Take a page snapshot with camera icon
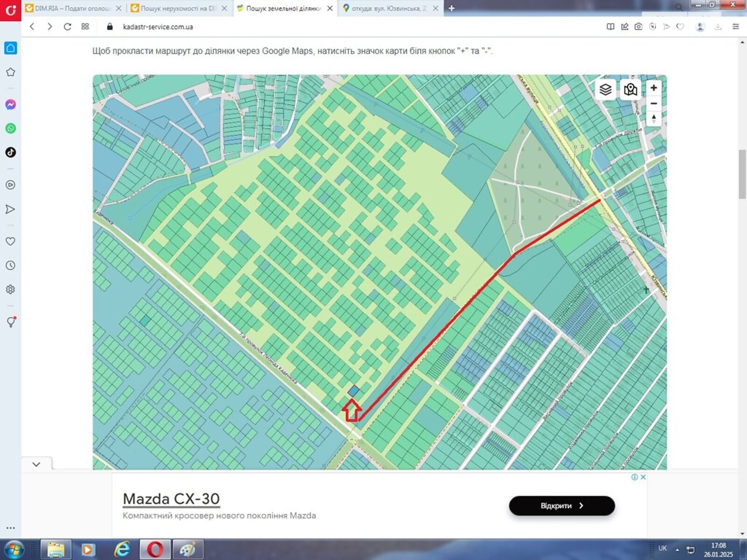Viewport: 747px width, 560px height. click(x=638, y=27)
